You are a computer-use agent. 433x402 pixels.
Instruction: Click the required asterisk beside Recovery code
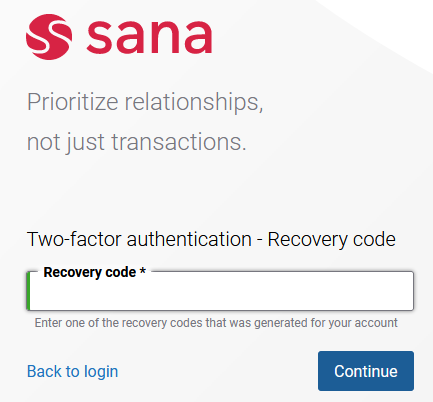point(143,271)
